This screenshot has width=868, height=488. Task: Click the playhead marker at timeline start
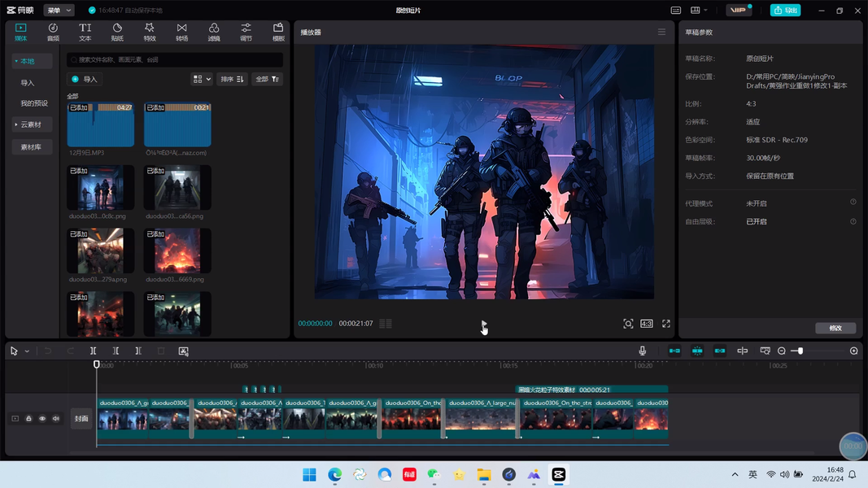coord(96,364)
